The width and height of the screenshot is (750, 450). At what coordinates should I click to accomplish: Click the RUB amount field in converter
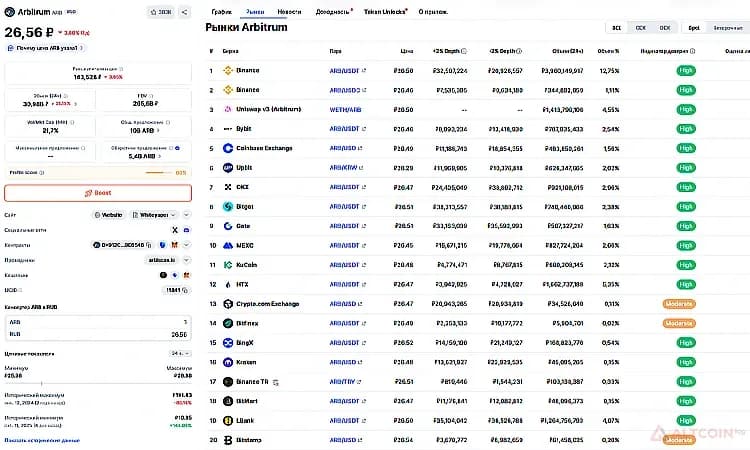pos(98,334)
